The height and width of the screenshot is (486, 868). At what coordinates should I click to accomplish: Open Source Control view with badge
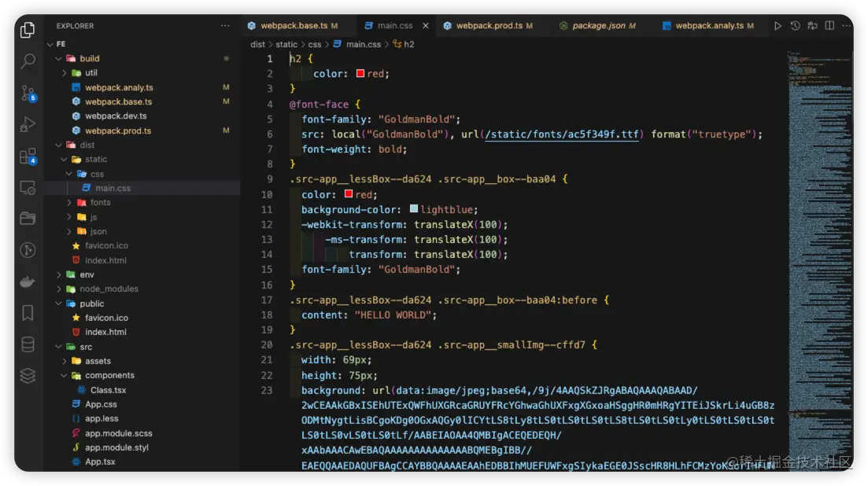(x=28, y=93)
